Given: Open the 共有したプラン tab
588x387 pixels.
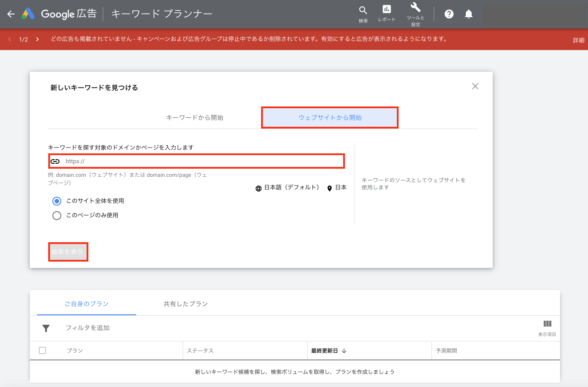Looking at the screenshot, I should (186, 304).
